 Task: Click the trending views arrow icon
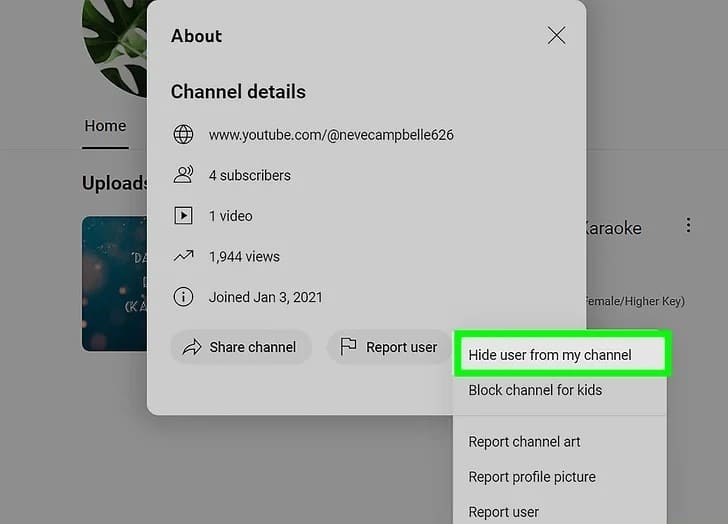(183, 256)
